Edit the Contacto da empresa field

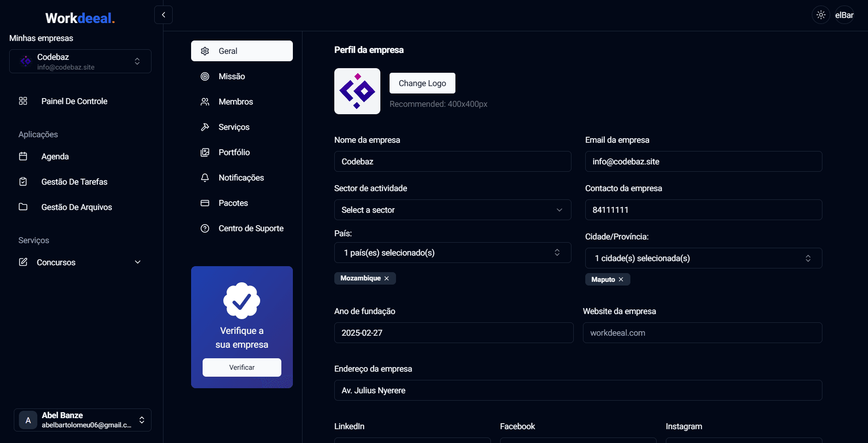point(704,210)
